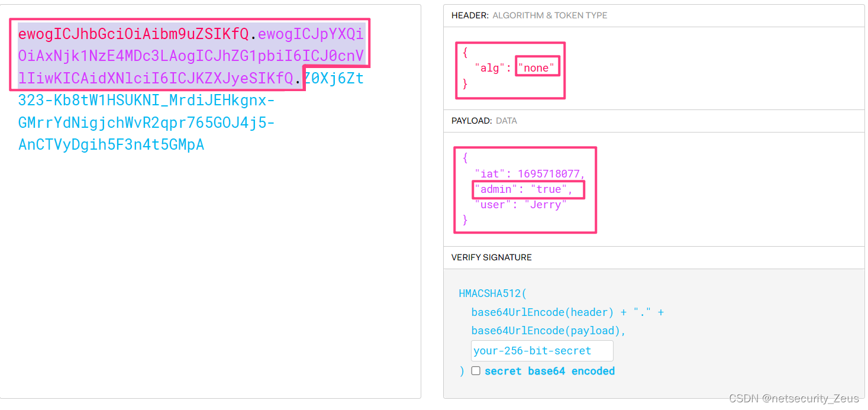This screenshot has width=868, height=410.
Task: Click the base64UrlEncode(header) code line
Action: pos(541,312)
